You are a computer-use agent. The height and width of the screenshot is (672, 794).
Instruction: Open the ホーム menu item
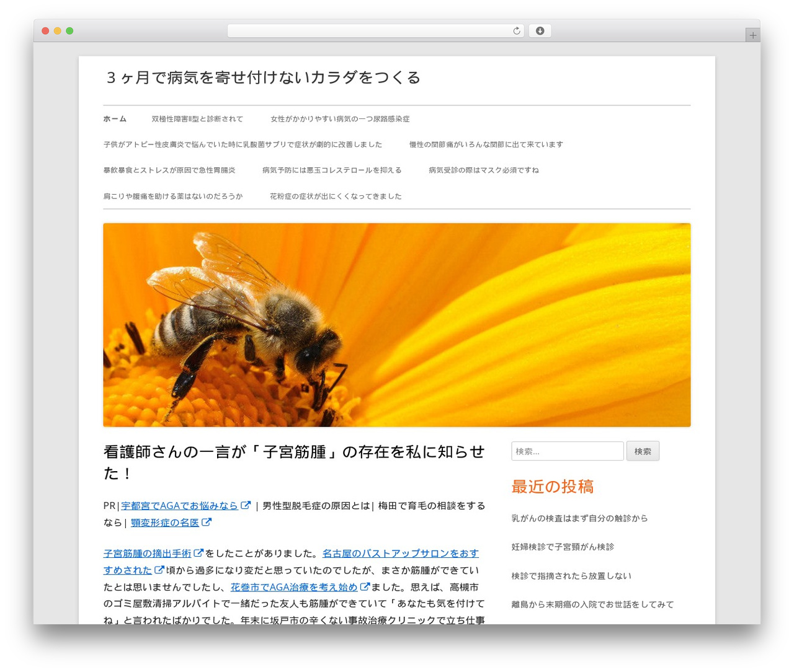[115, 118]
